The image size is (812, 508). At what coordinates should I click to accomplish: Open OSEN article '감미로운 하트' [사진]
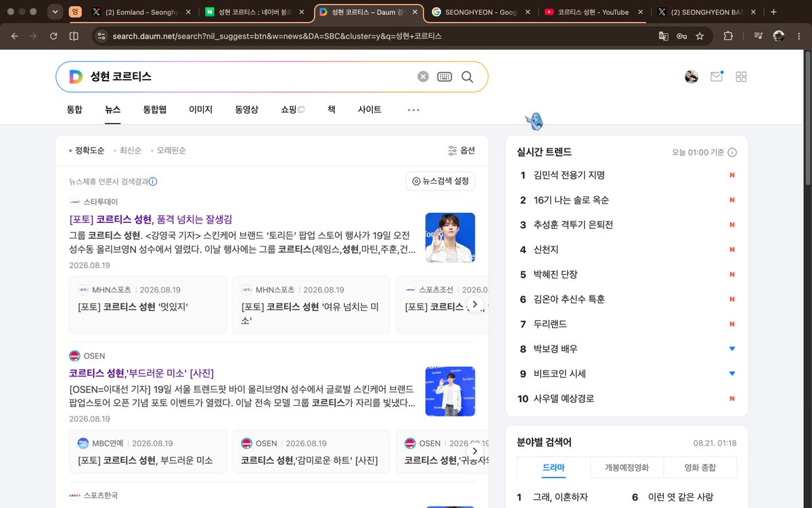tap(309, 461)
